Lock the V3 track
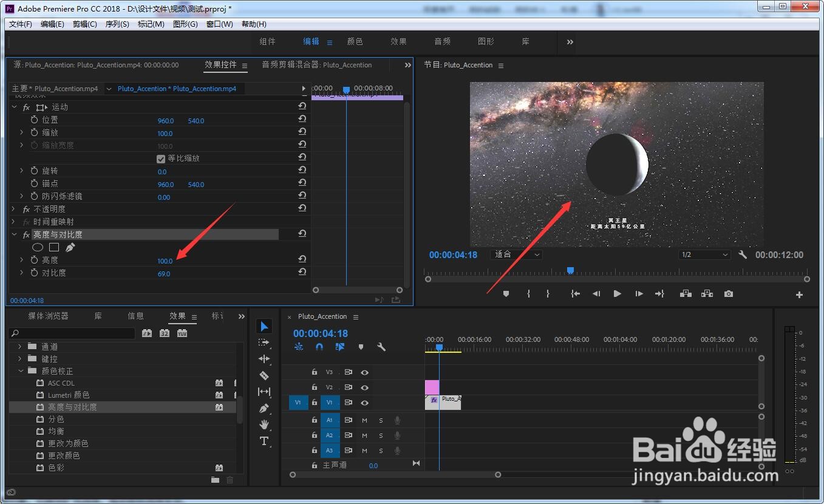Viewport: 824px width, 504px height. [x=315, y=372]
